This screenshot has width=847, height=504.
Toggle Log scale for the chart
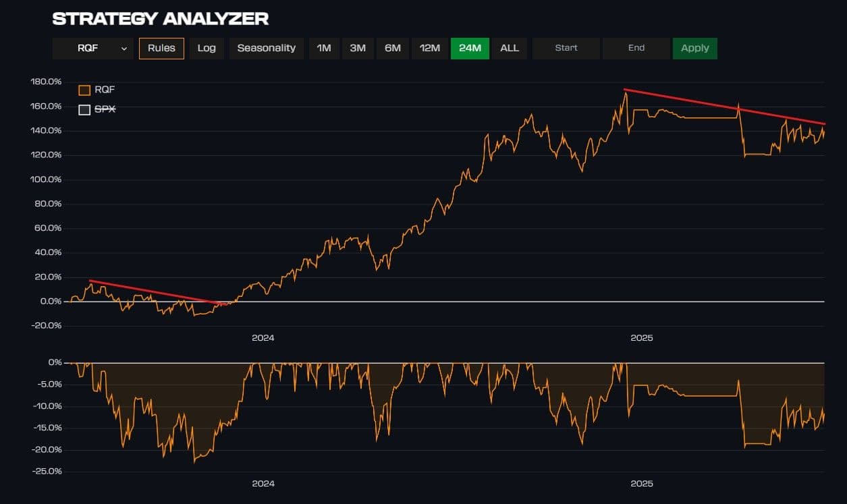(x=207, y=48)
